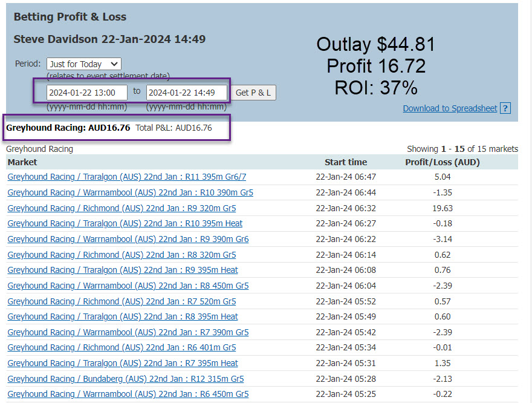
Task: Open Traralgon R9 395m Heat market
Action: (123, 270)
